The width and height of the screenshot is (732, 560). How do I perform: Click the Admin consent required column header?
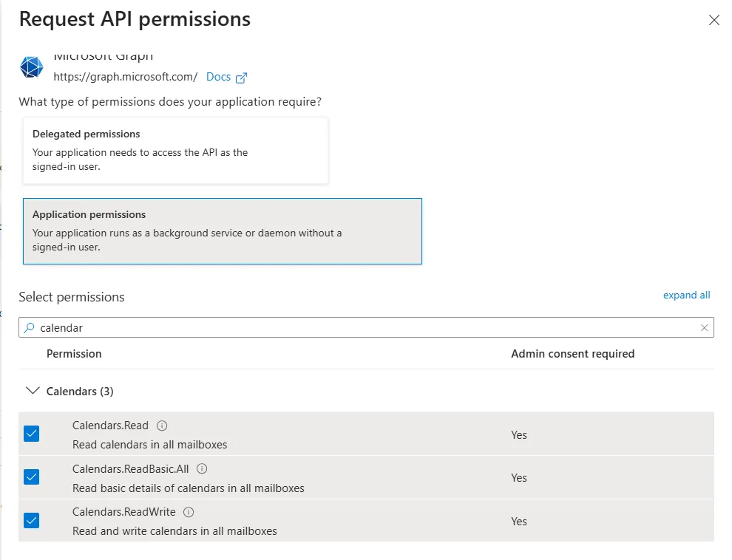572,354
